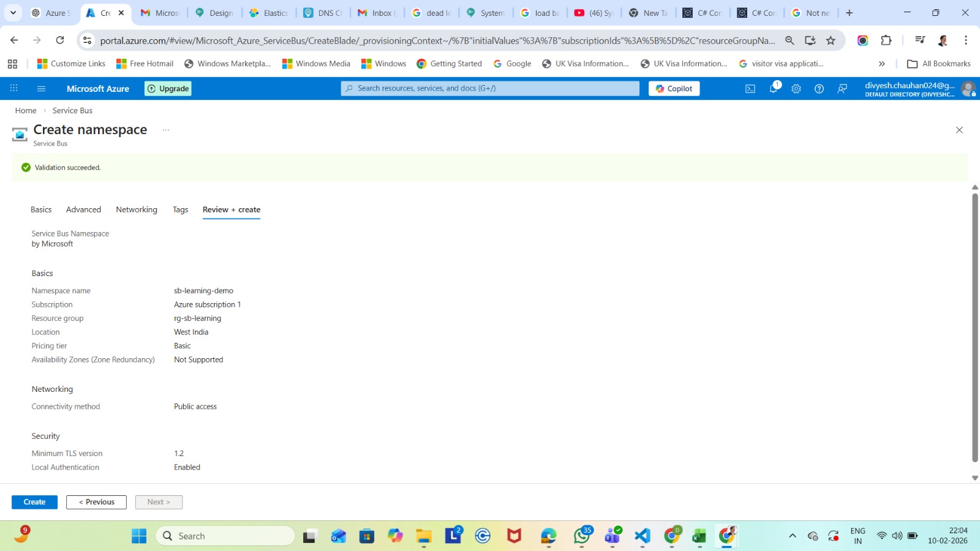This screenshot has width=980, height=551.
Task: Switch to the Microsoft Gmail browser tab
Action: tap(160, 13)
